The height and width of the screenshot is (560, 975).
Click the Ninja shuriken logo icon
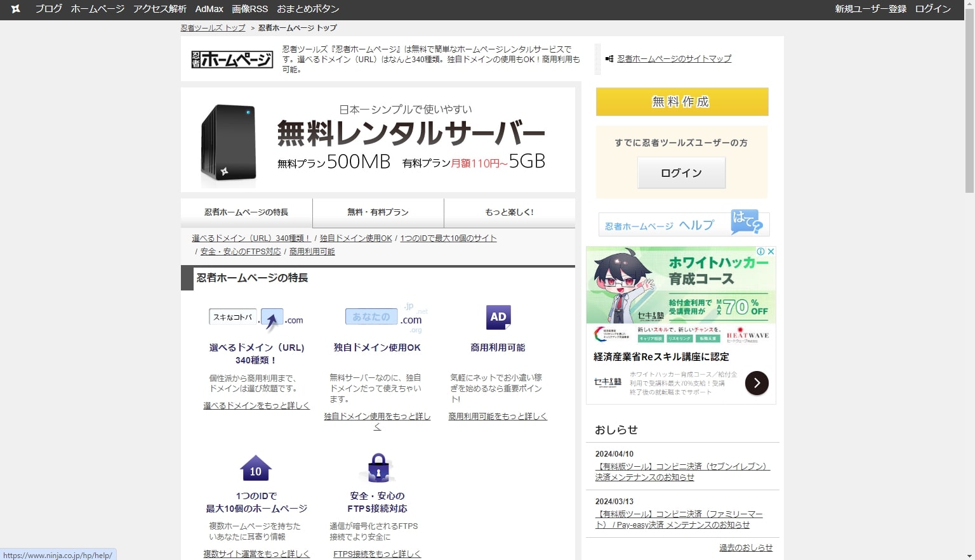click(x=16, y=9)
